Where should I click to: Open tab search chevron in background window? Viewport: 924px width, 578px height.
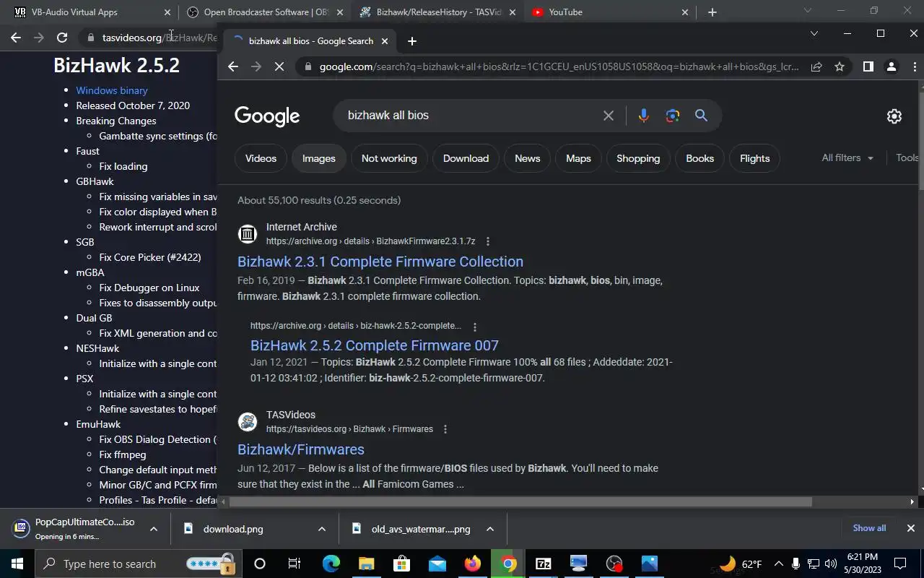808,11
